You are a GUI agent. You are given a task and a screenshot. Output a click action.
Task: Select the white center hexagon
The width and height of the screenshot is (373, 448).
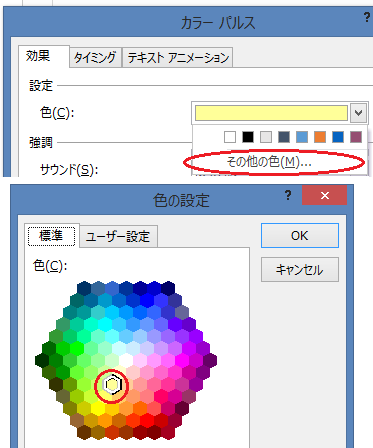(126, 360)
